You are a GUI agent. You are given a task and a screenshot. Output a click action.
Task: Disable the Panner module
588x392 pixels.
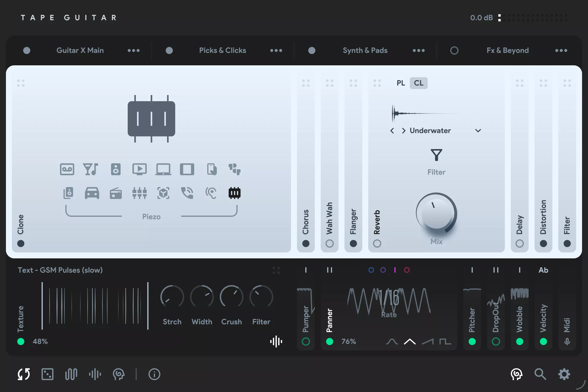[330, 342]
